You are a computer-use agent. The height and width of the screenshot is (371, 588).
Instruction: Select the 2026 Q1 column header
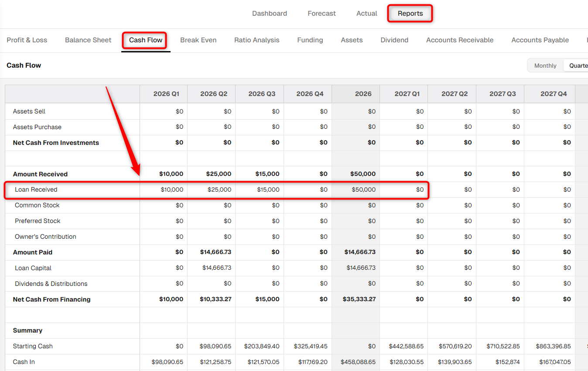(x=164, y=94)
